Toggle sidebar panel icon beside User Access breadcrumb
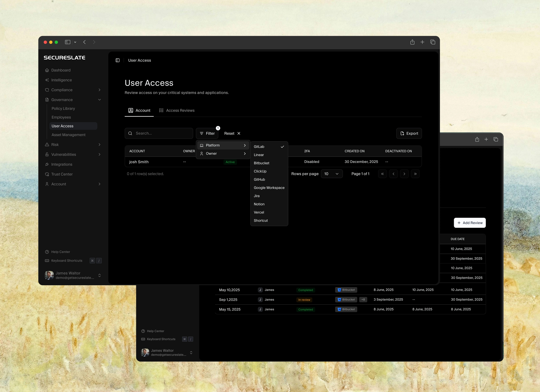This screenshot has width=540, height=392. 118,60
